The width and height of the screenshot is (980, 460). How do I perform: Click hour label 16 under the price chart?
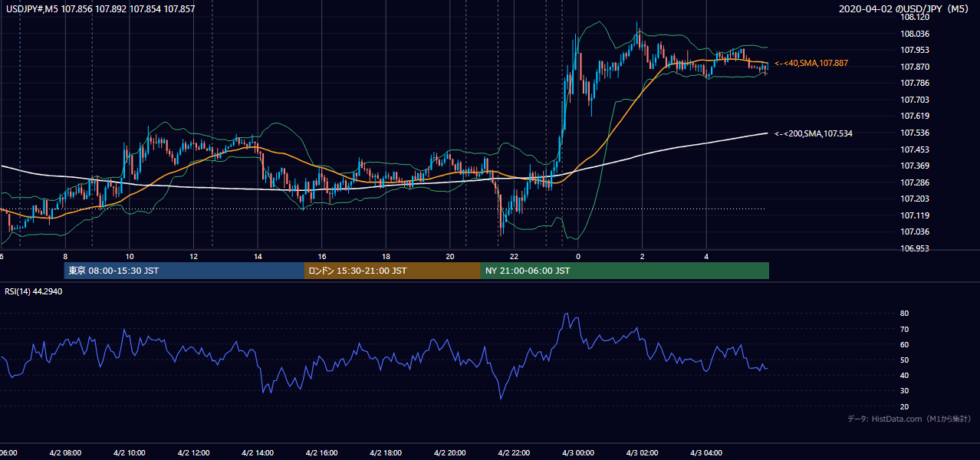pyautogui.click(x=322, y=257)
